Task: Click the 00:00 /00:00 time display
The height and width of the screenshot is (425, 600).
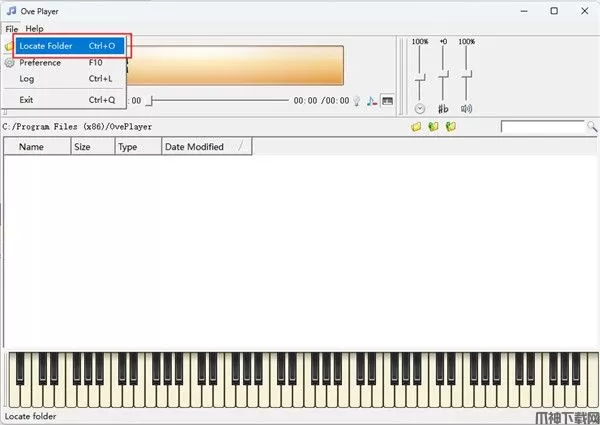Action: coord(321,101)
